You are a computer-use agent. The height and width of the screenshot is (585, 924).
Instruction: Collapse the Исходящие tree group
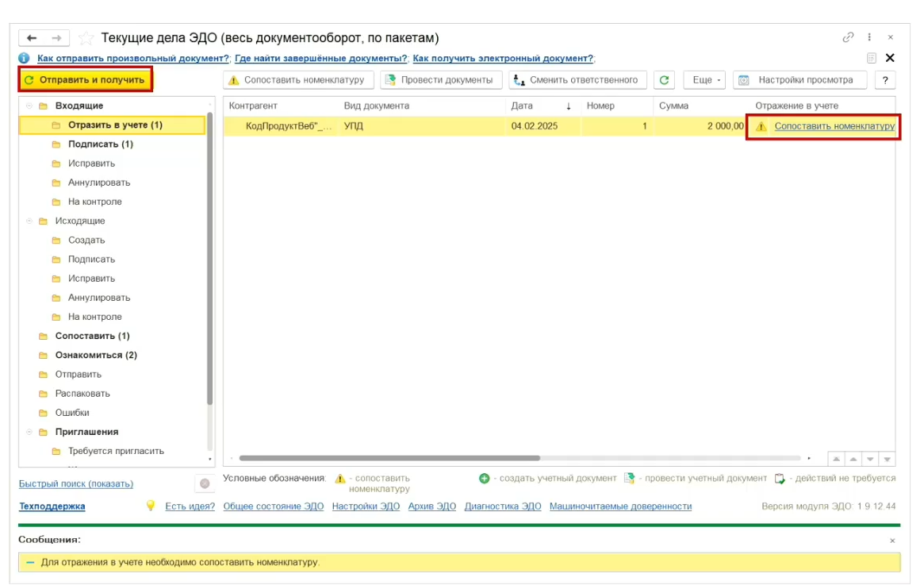(29, 221)
